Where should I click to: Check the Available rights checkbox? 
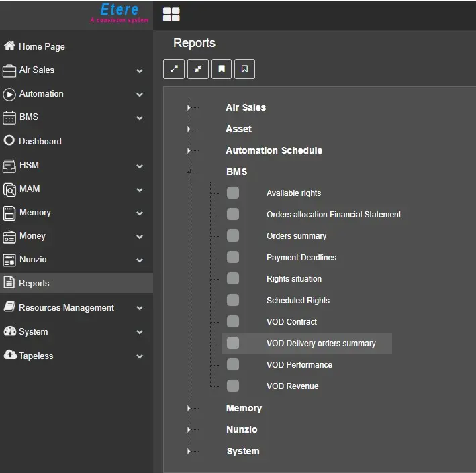coord(233,193)
